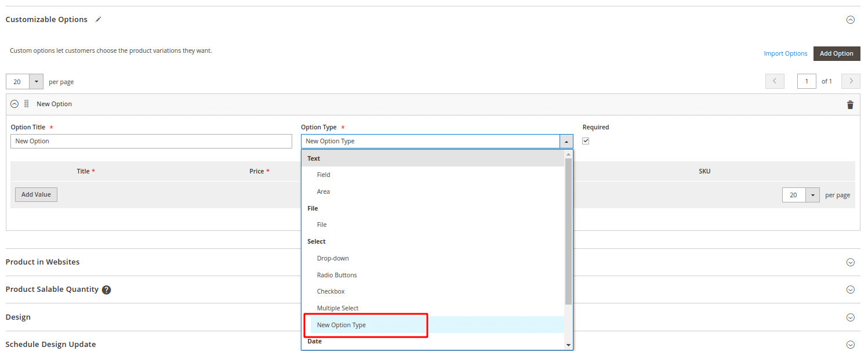Expand the Schedule Design Update section
This screenshot has height=351, width=868.
(x=850, y=343)
